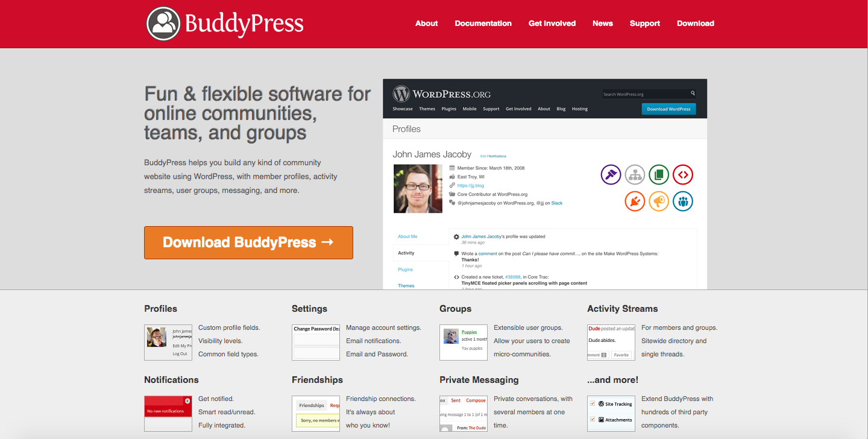Open the red No new notifications thumbnail

[x=168, y=414]
